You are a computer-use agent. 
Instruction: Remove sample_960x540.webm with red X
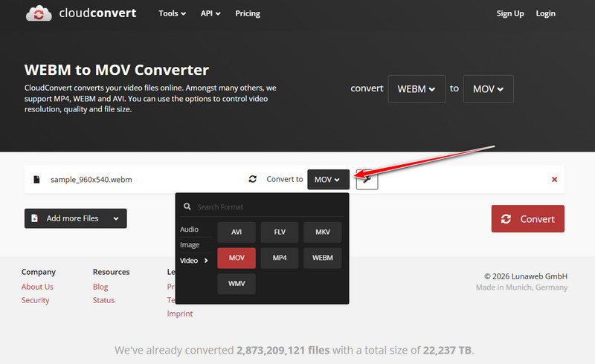coord(554,179)
